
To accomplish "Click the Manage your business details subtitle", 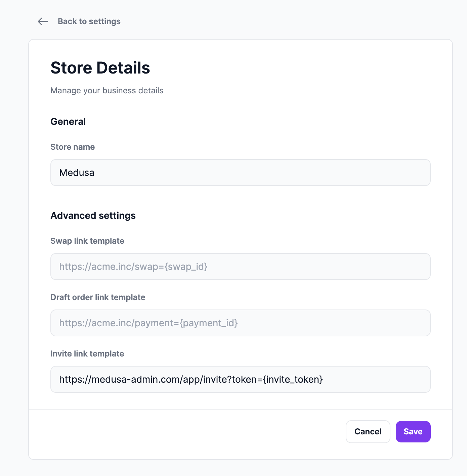I will (107, 90).
